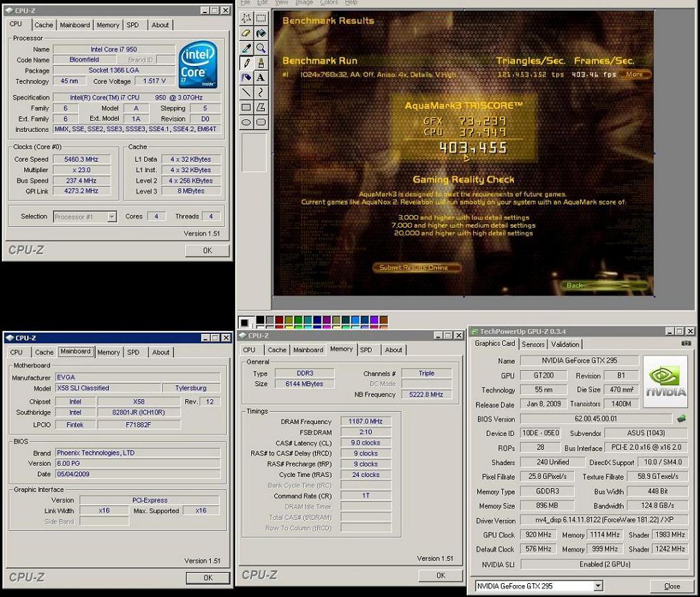Pick the black swatch in Paint palette
700x597 pixels.
click(x=260, y=320)
